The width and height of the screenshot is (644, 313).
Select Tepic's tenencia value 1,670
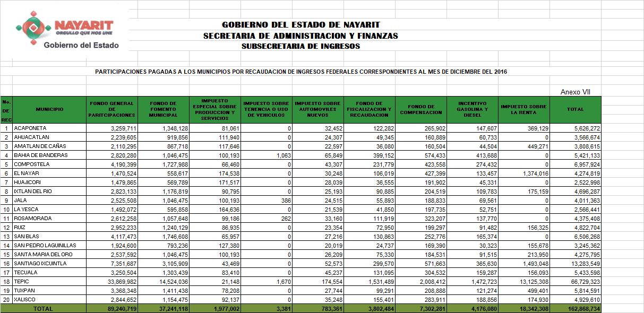pyautogui.click(x=285, y=282)
